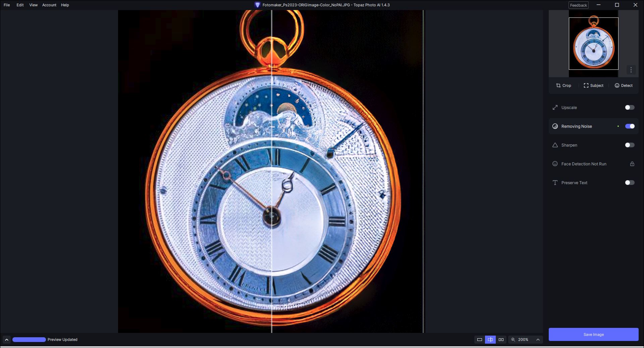
Task: Select the side-by-side view icon
Action: (x=501, y=340)
